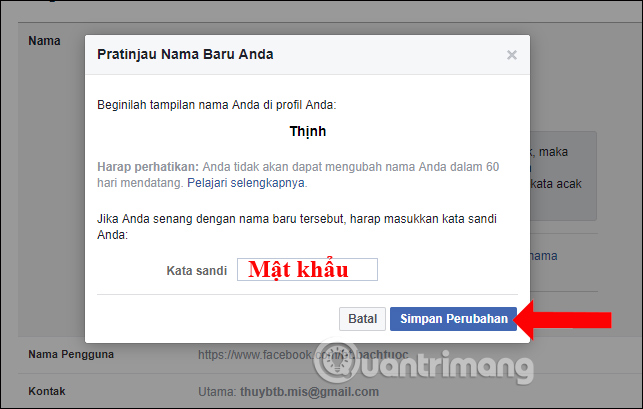Viewport: 643px width, 409px height.
Task: Click the Kontak row label
Action: [47, 391]
